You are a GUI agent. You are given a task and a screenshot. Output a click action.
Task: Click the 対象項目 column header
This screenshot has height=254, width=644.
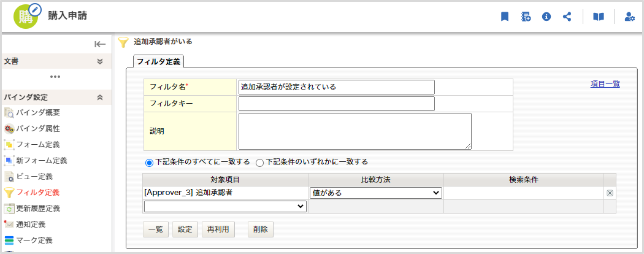click(225, 180)
